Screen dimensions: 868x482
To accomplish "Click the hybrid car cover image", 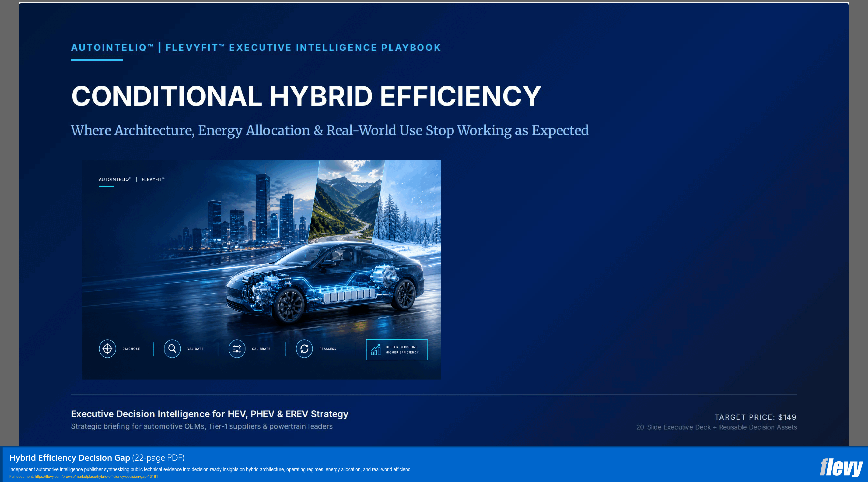I will click(262, 269).
